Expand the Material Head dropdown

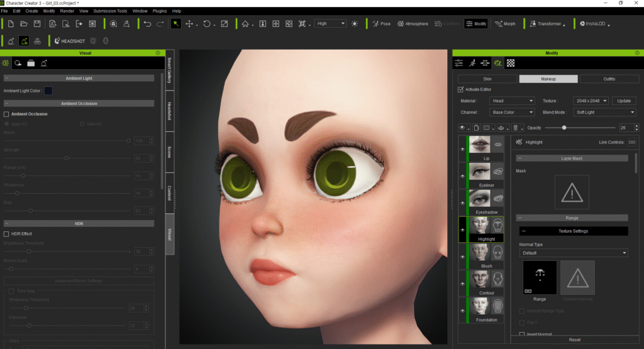pyautogui.click(x=513, y=101)
